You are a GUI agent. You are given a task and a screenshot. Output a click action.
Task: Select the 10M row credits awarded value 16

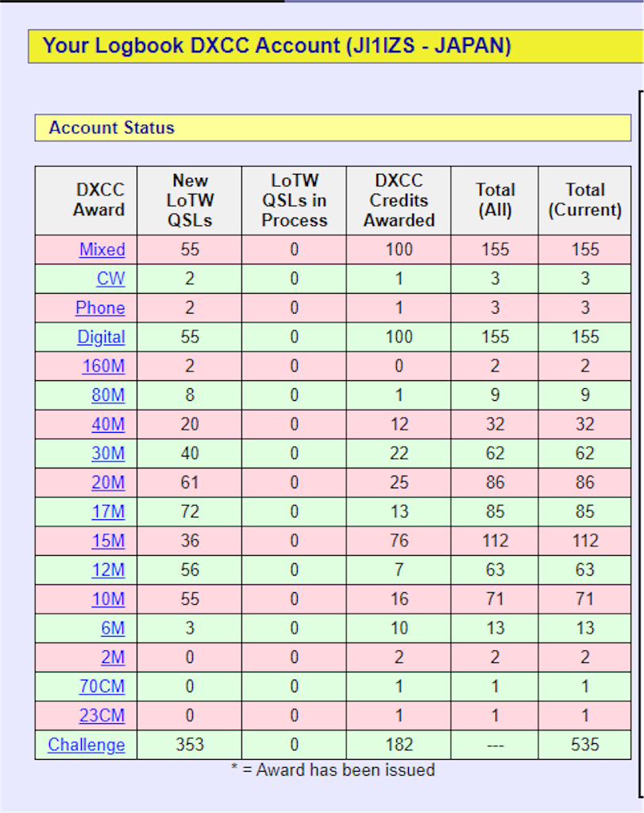tap(399, 599)
